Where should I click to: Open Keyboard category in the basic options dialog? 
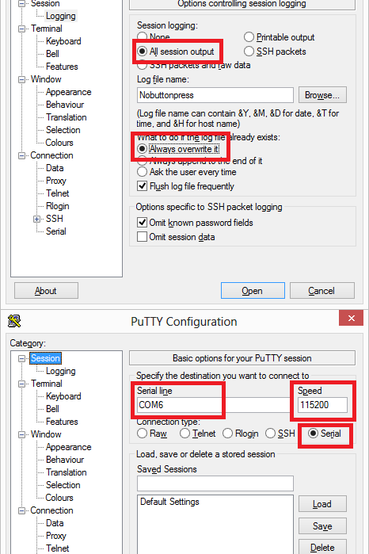coord(63,396)
